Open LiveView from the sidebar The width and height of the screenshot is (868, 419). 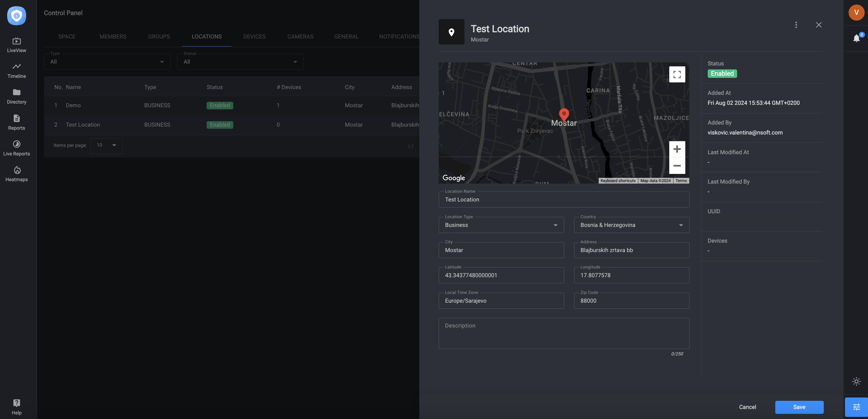tap(16, 45)
